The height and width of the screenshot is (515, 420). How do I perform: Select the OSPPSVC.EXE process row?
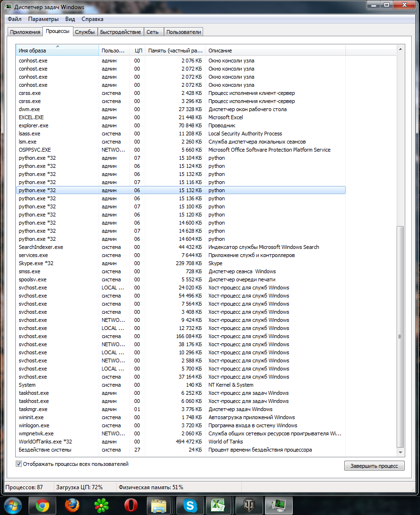coord(181,150)
